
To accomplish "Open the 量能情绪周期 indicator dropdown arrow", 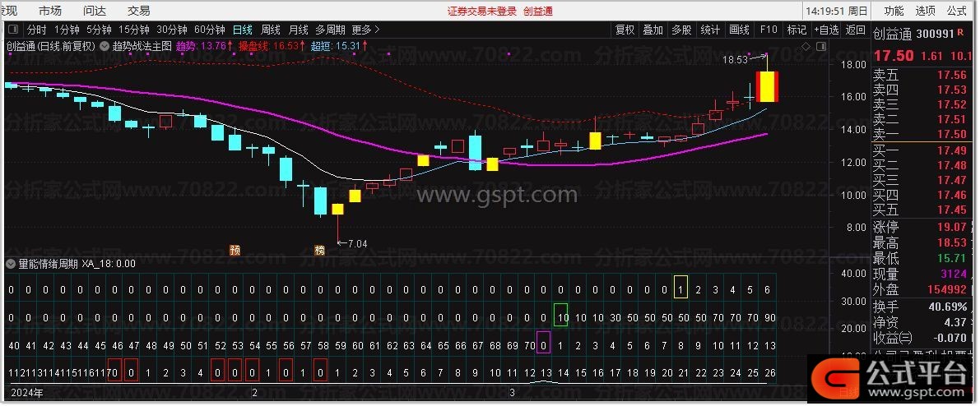I will click(x=9, y=264).
